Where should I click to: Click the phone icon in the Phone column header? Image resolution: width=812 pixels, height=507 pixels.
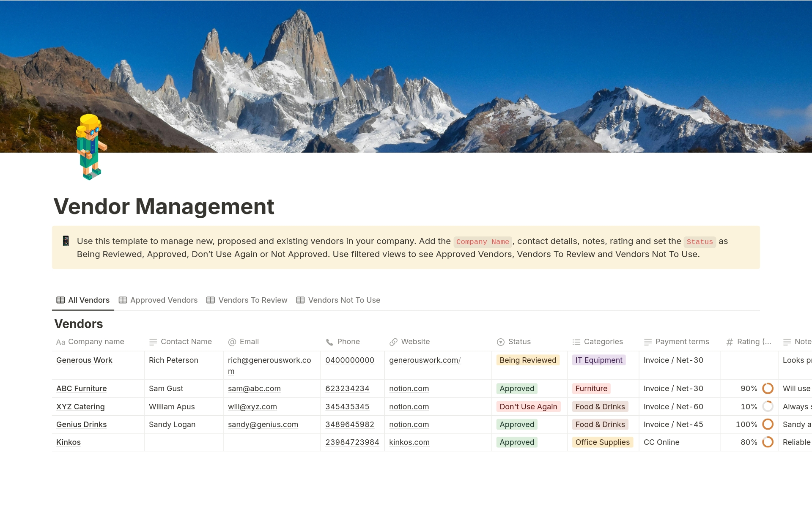[329, 342]
